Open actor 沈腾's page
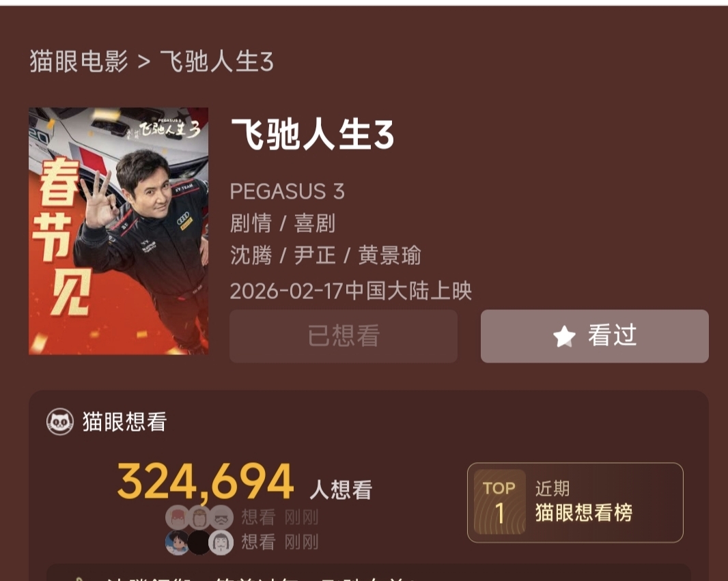The image size is (728, 581). [251, 255]
